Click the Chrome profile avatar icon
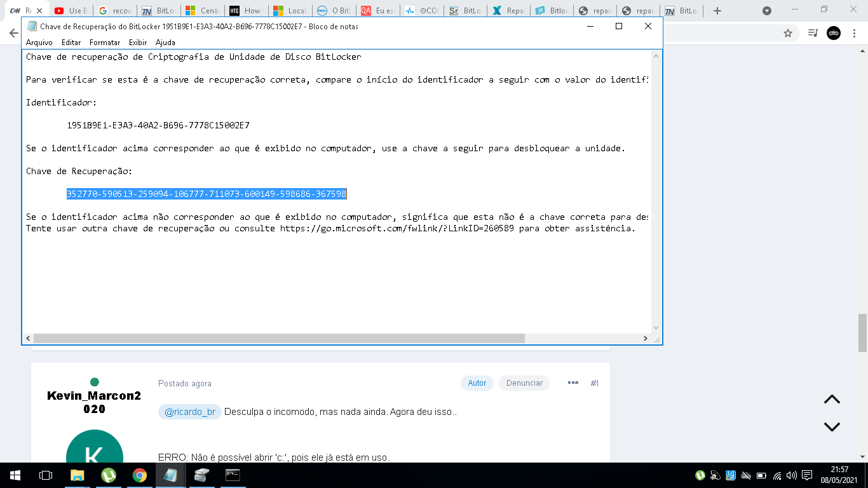 [x=834, y=33]
